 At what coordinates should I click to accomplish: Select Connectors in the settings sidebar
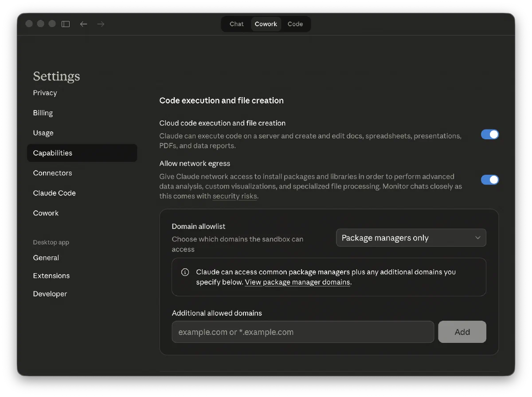[x=52, y=173]
